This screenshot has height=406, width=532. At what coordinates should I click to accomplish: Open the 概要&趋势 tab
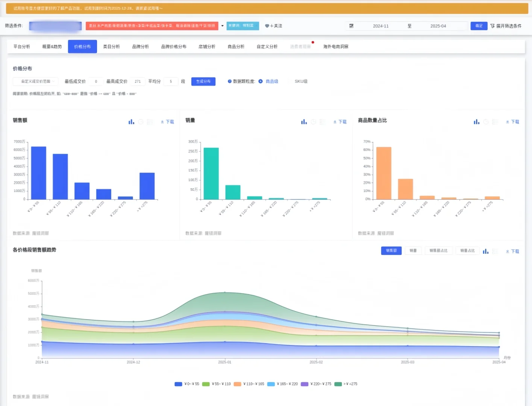point(52,47)
